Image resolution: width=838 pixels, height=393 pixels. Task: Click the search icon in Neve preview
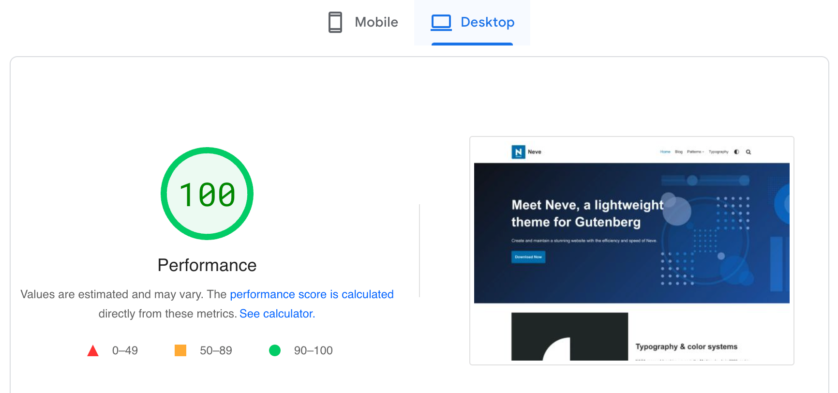click(x=748, y=152)
